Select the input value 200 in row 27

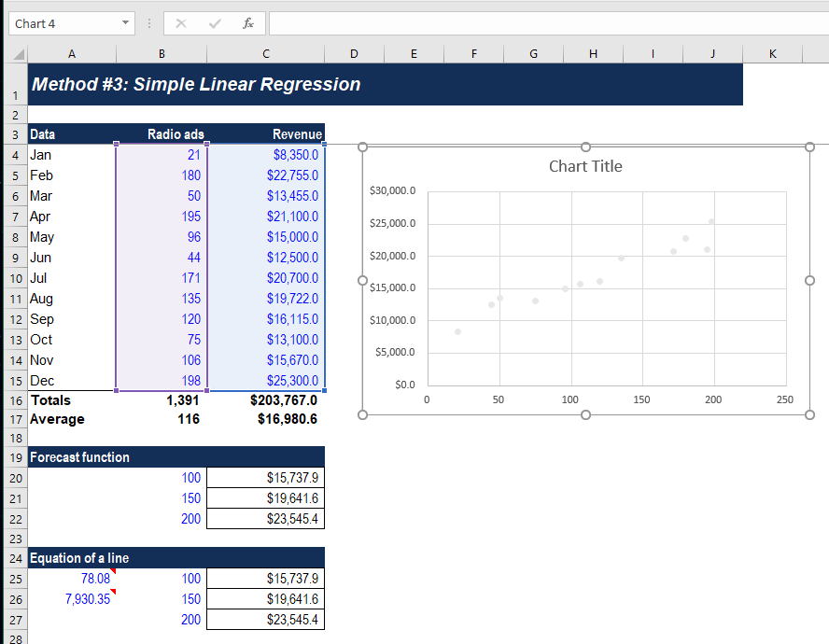point(162,620)
